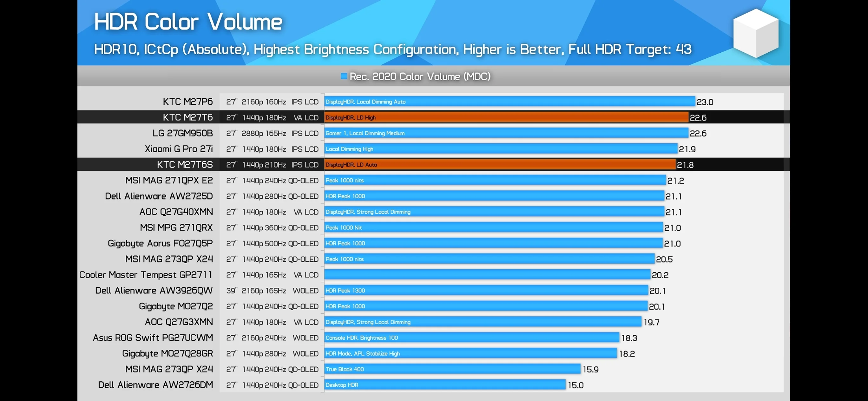Select the "2880p 165Hz" spec for LG 27GM950B
Image resolution: width=868 pixels, height=401 pixels.
coord(264,134)
